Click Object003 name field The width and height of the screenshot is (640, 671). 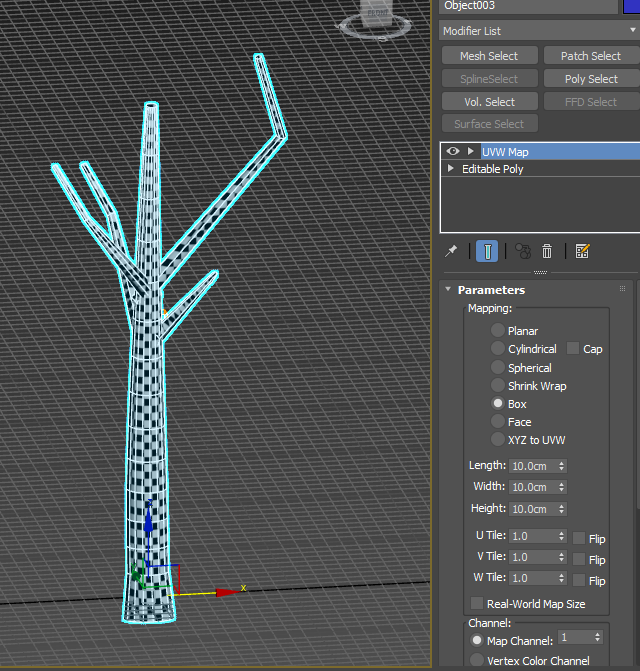[x=529, y=6]
